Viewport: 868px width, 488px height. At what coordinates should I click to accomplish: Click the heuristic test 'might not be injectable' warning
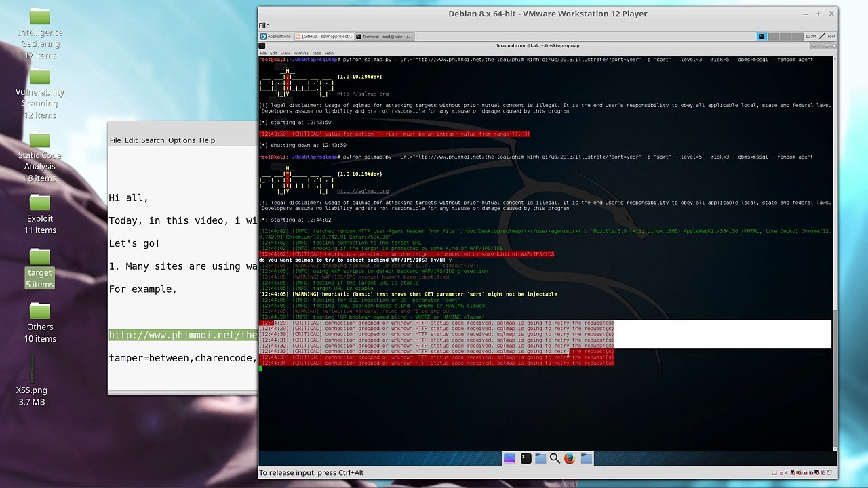pyautogui.click(x=408, y=294)
